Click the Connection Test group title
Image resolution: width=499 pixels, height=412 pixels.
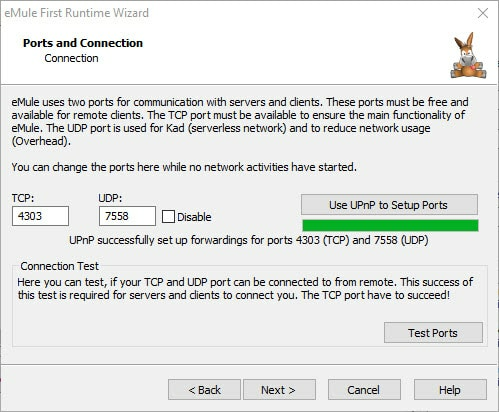coord(59,266)
